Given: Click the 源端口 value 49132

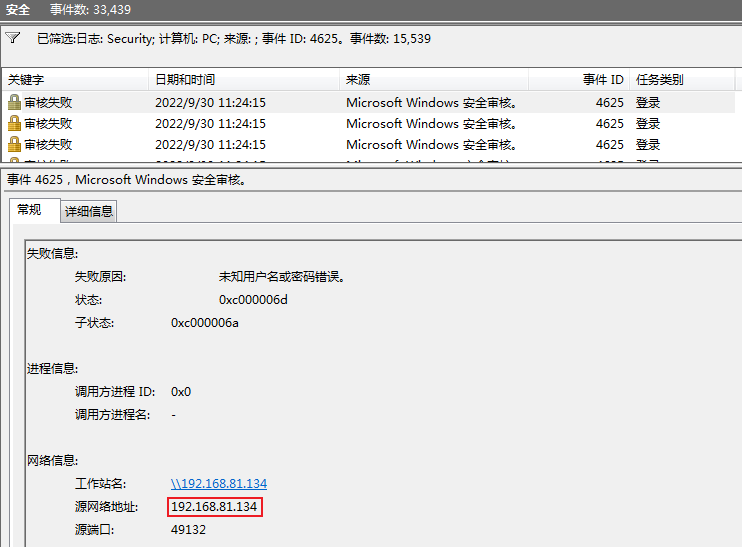Looking at the screenshot, I should click(188, 529).
